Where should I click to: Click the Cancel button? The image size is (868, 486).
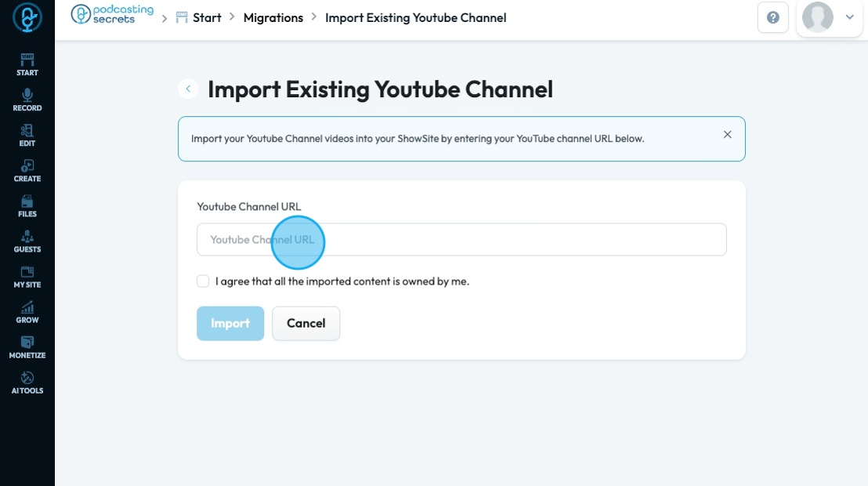coord(306,323)
